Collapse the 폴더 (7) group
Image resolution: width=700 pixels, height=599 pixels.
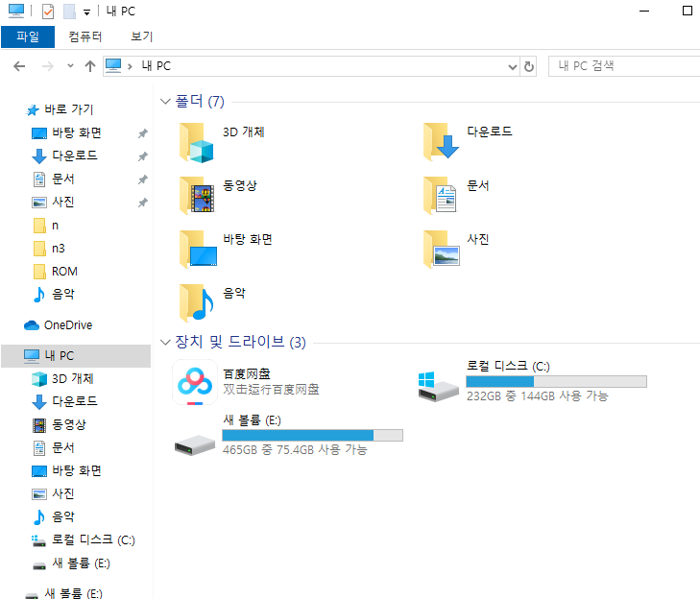pyautogui.click(x=165, y=102)
